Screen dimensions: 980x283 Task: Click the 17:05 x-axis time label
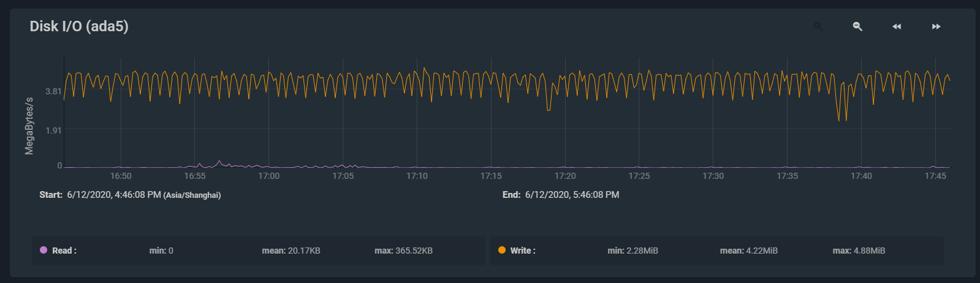pyautogui.click(x=343, y=176)
